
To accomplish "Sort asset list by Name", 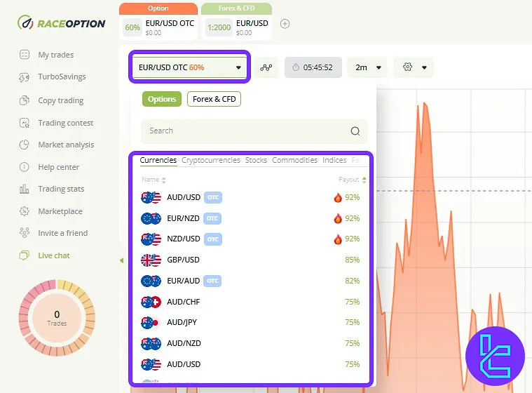I will pos(154,180).
